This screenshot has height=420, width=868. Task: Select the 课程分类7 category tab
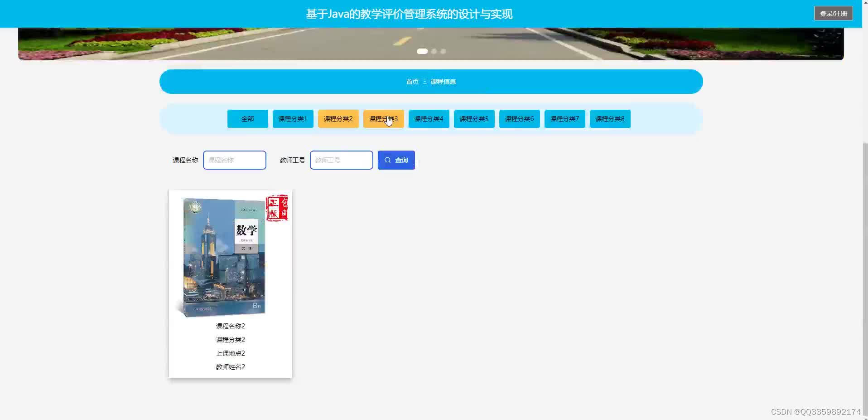point(564,119)
